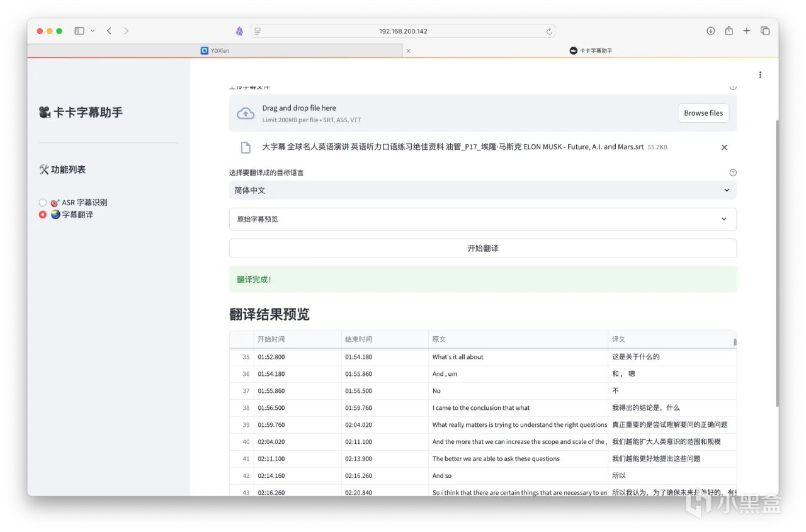Select row number 40 in the table

coord(242,442)
